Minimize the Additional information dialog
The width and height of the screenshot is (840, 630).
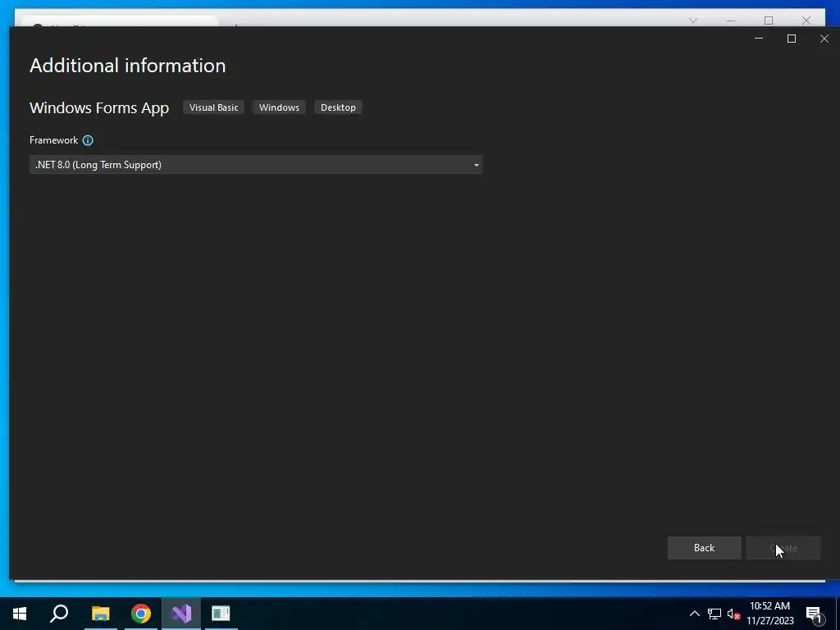759,39
